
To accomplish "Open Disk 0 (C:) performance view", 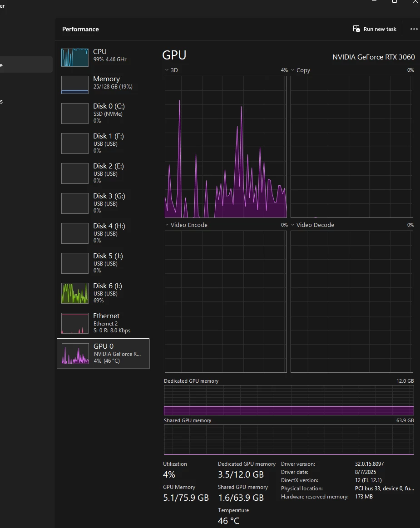I will point(103,113).
